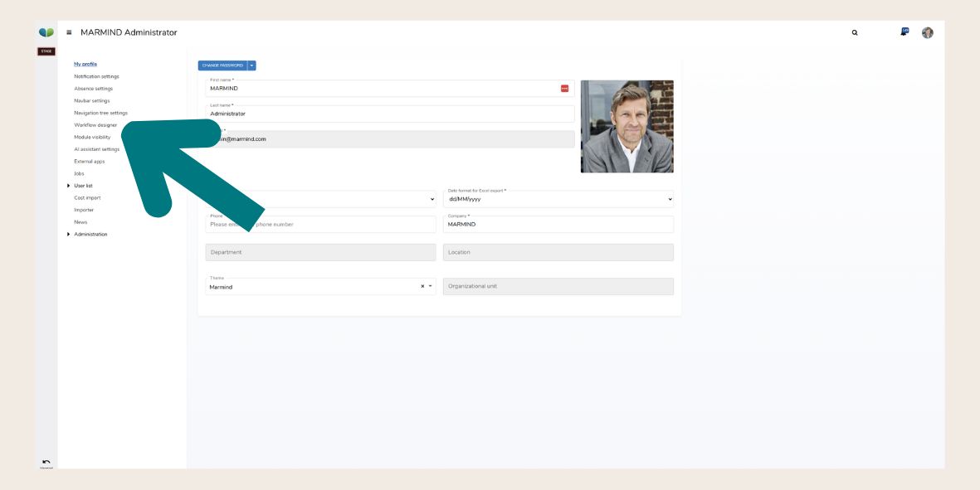This screenshot has height=490, width=980.
Task: Click the search icon in the top bar
Action: pos(855,32)
